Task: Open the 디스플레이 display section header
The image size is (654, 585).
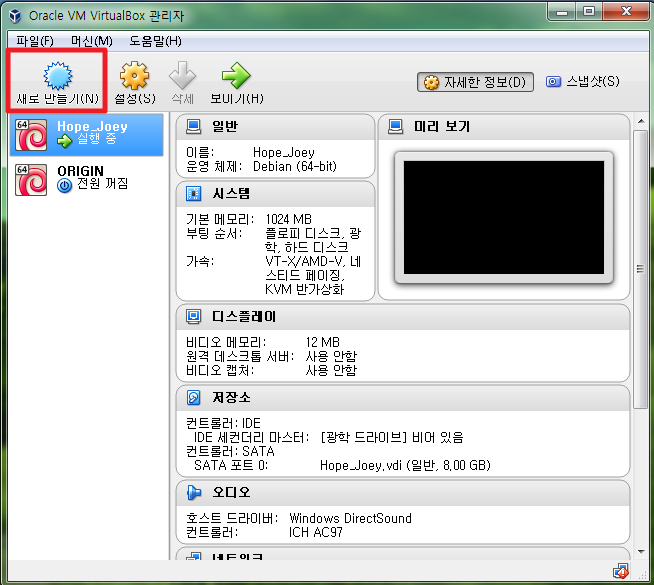Action: [x=403, y=317]
